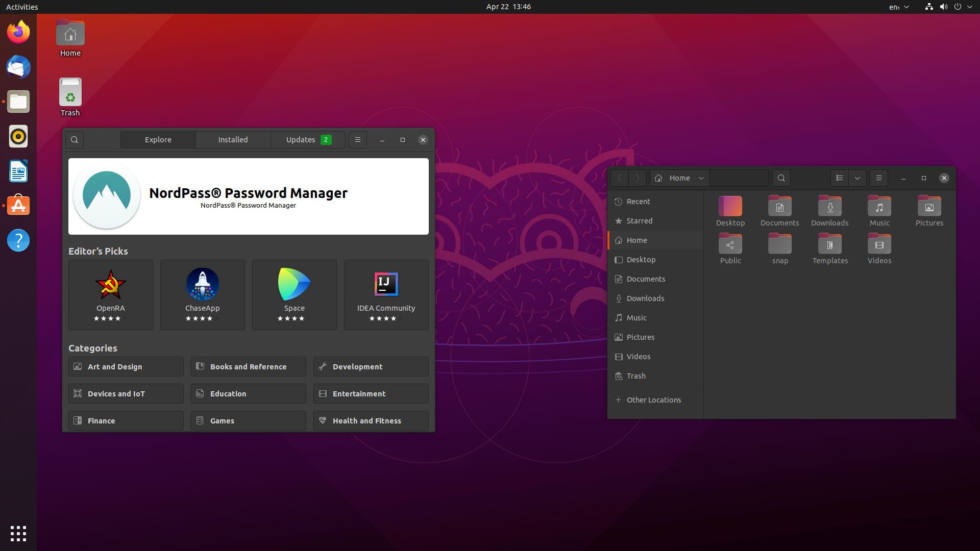Select Starred in Files sidebar
Image resolution: width=980 pixels, height=551 pixels.
[x=655, y=221]
